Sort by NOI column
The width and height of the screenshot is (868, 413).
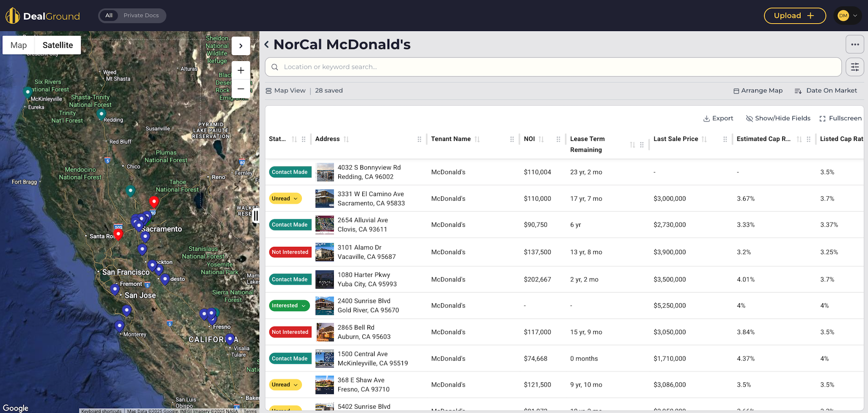click(x=541, y=139)
